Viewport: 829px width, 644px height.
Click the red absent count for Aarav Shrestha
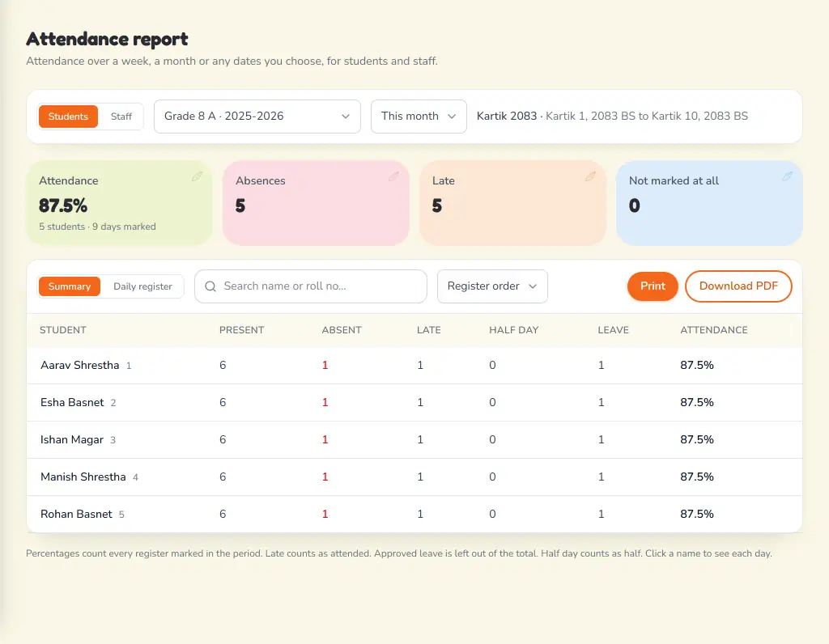click(x=325, y=365)
